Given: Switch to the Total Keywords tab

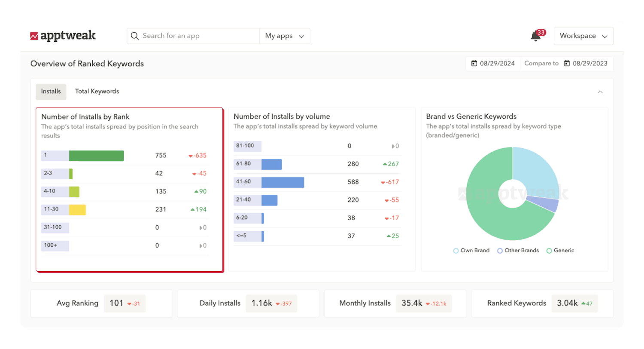Looking at the screenshot, I should pyautogui.click(x=97, y=91).
